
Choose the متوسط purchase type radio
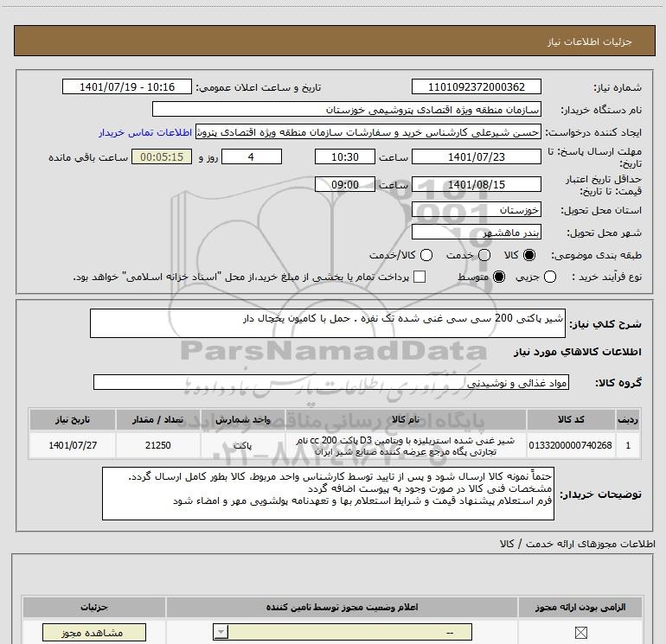click(499, 277)
